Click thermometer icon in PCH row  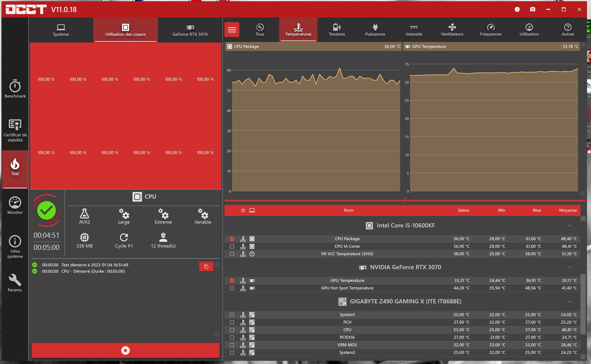243,322
